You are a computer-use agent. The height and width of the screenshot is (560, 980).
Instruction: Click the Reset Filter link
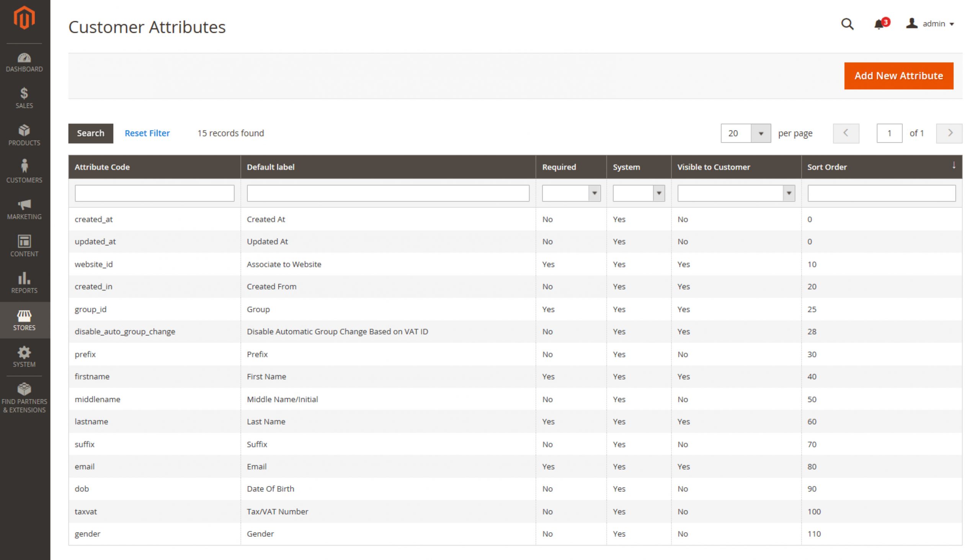[x=147, y=133]
